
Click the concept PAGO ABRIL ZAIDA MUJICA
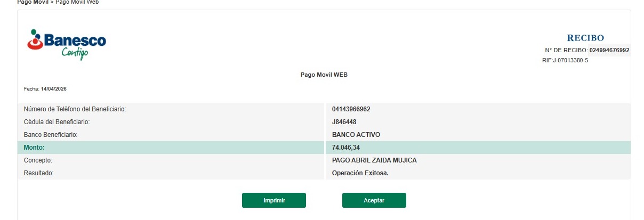point(374,160)
